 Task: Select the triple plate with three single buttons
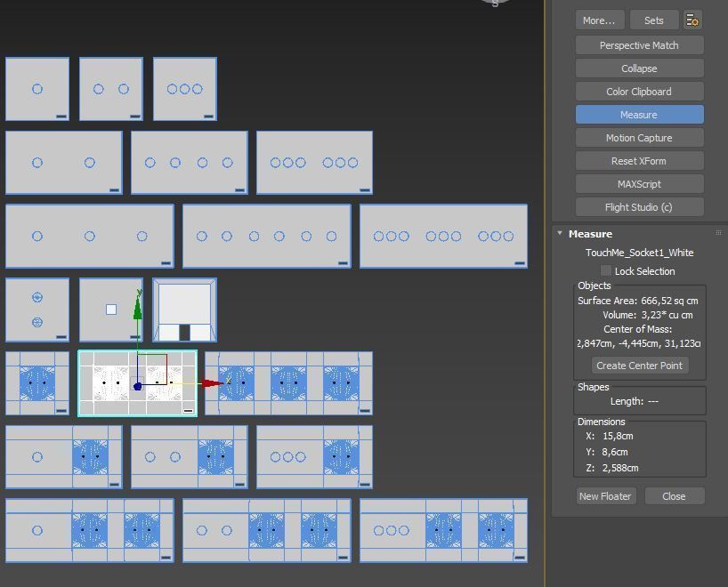[90, 237]
